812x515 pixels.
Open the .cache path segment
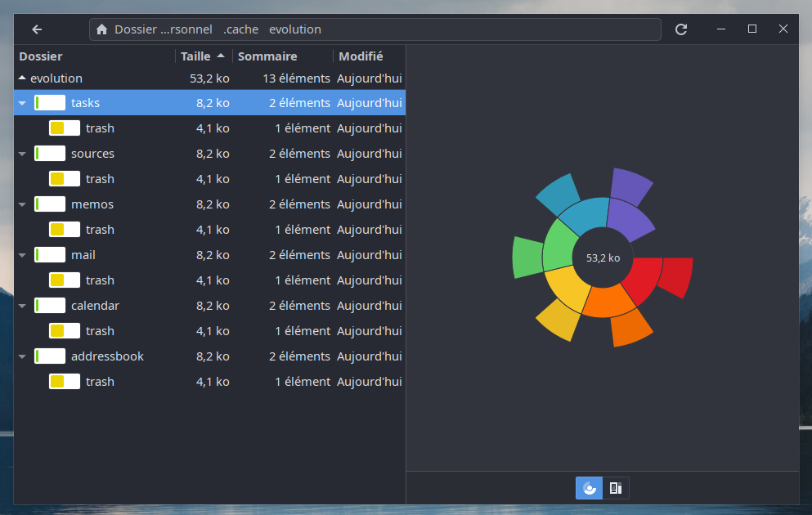[x=240, y=29]
